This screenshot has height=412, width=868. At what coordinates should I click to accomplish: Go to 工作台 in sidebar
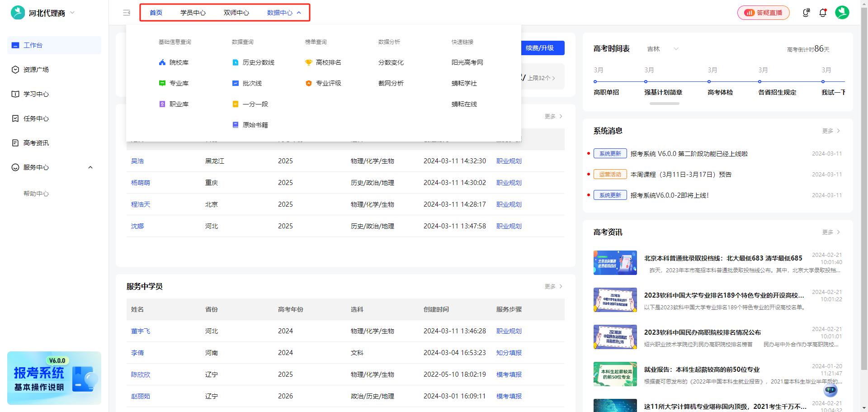(x=54, y=45)
